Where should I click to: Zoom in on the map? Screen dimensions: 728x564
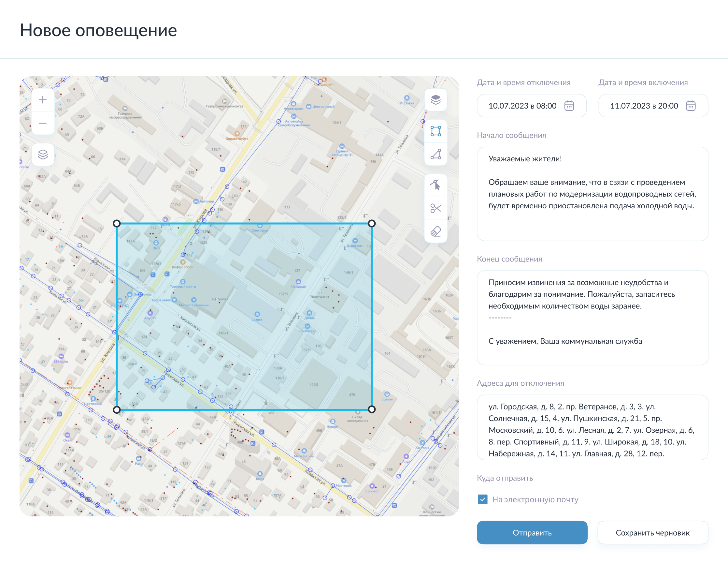click(43, 99)
